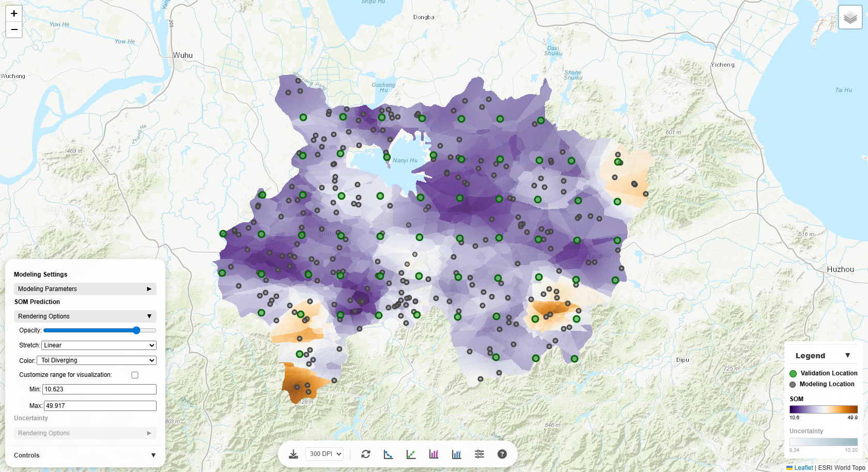868x472 pixels.
Task: Click the Modeling Settings heading
Action: 41,275
